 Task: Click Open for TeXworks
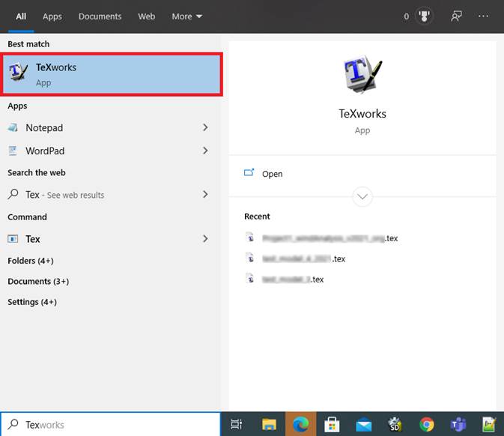(273, 174)
